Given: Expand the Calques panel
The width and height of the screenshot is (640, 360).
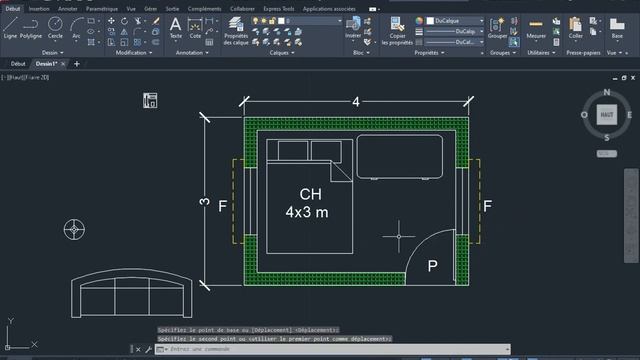Looking at the screenshot, I should tap(293, 53).
